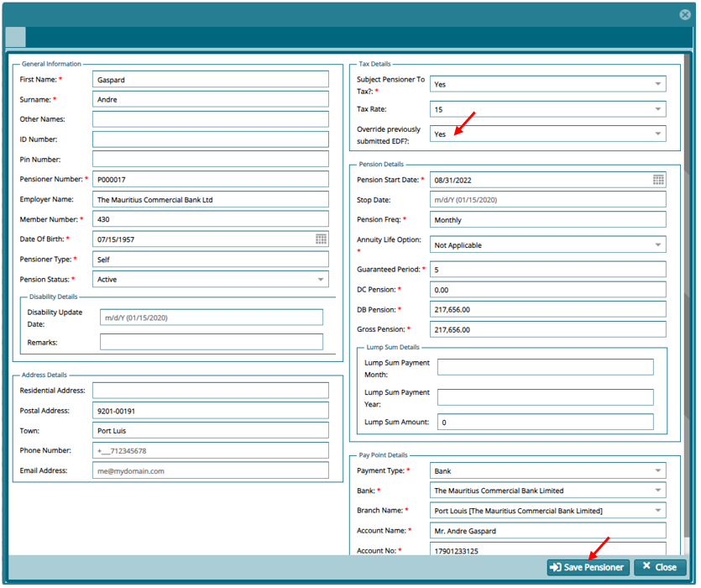The height and width of the screenshot is (588, 701).
Task: Open Override previously submitted EDF dropdown
Action: (657, 134)
